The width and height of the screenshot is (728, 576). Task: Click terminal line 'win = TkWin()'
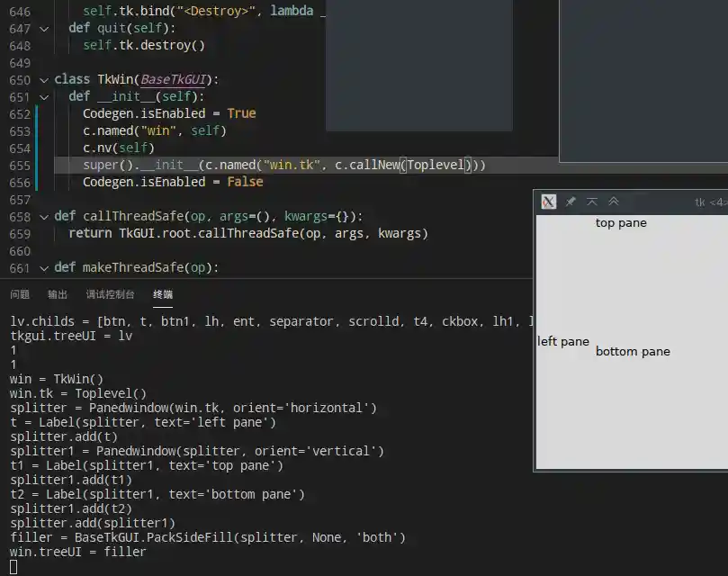(57, 379)
